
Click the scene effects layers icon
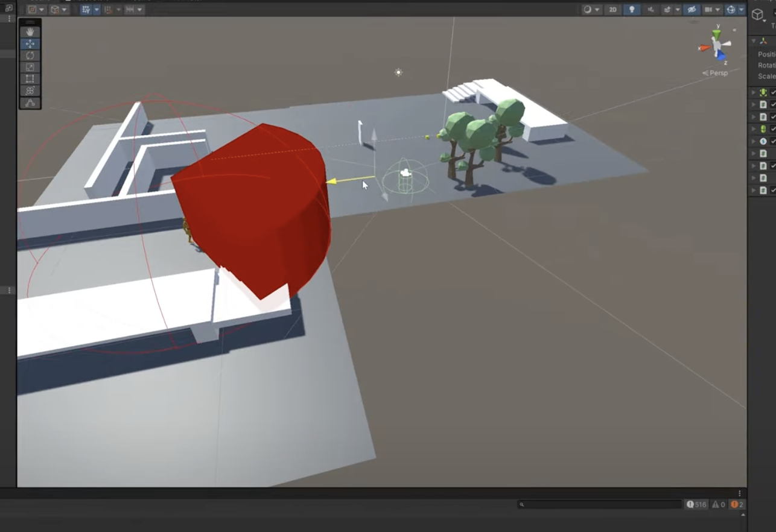pos(667,10)
